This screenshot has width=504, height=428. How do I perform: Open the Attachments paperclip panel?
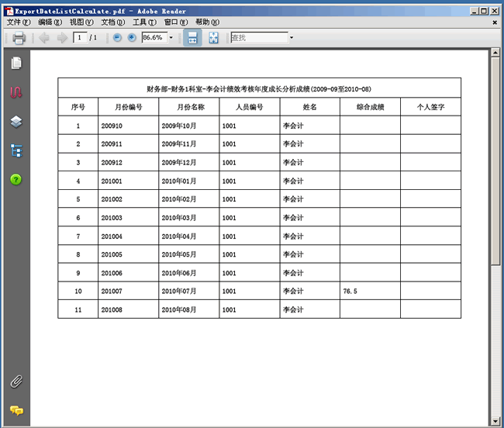16,381
